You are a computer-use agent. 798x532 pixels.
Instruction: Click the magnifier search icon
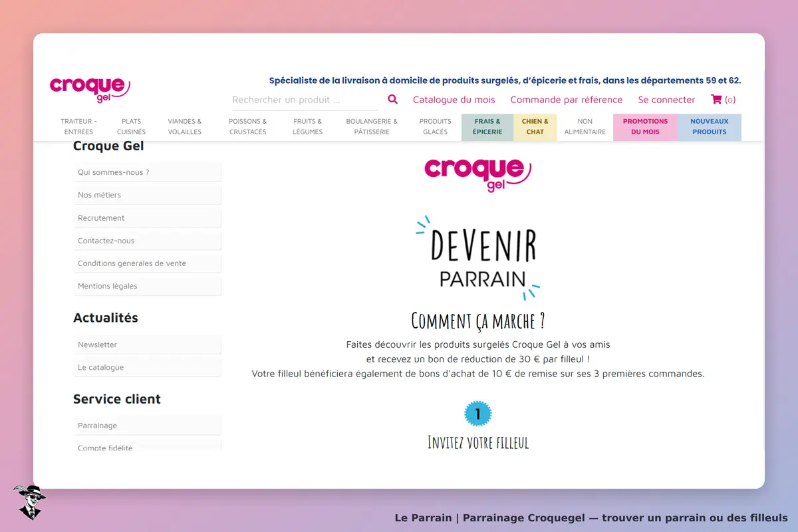(392, 99)
